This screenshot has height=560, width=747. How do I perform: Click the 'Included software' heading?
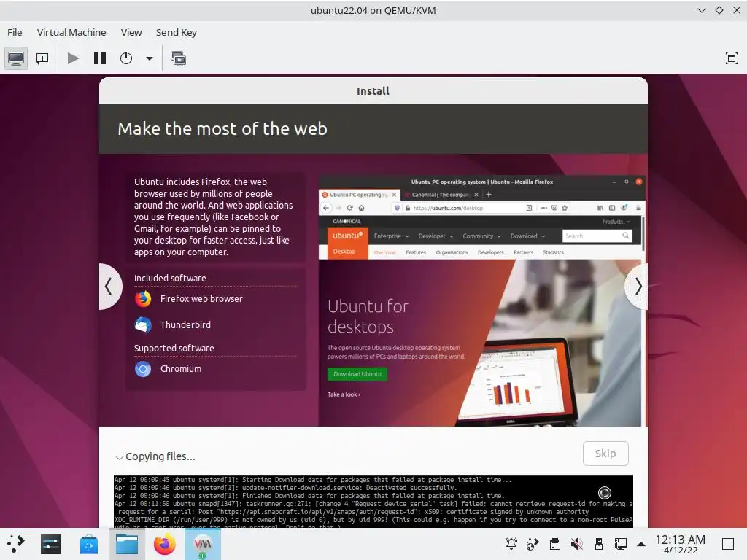coord(170,278)
